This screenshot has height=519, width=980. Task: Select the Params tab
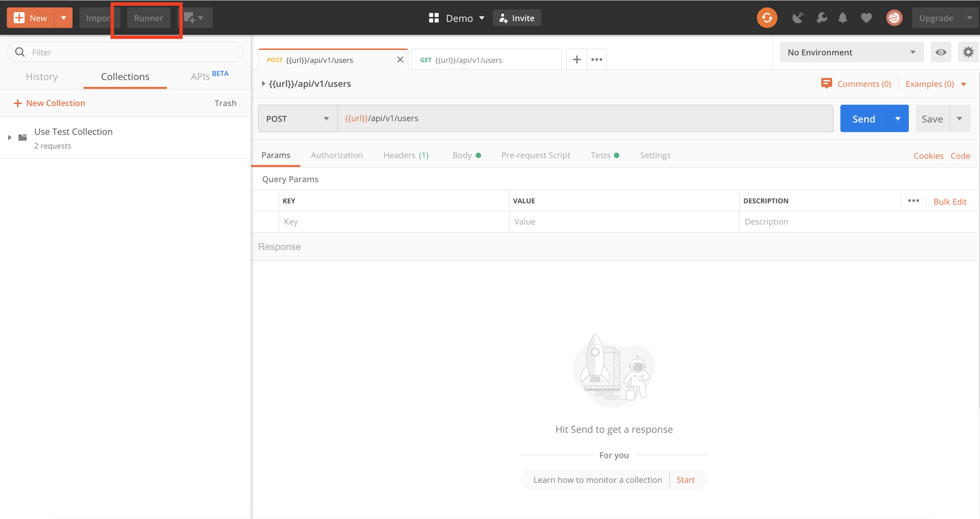tap(276, 155)
